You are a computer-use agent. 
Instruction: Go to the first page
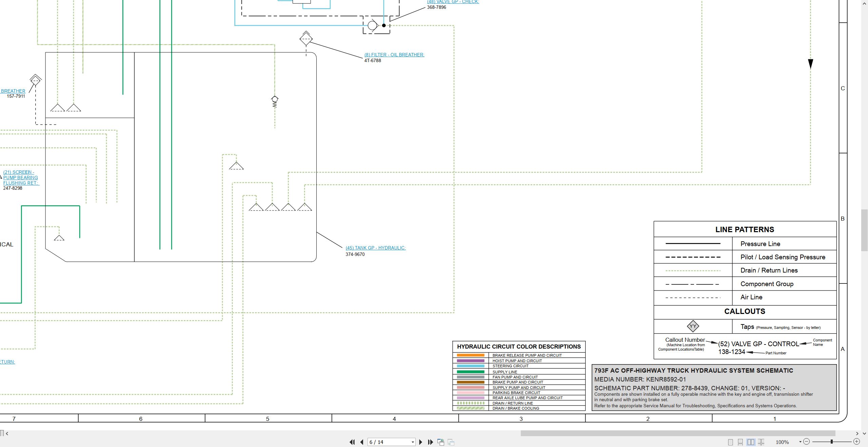tap(352, 442)
